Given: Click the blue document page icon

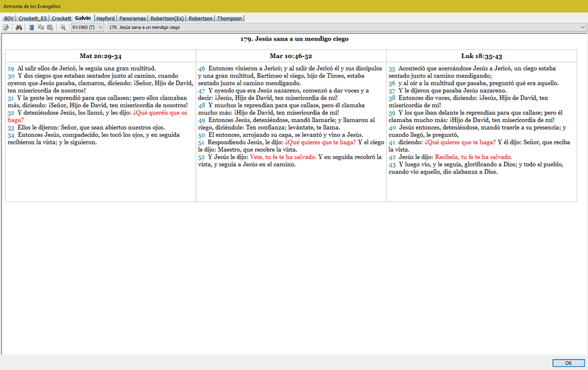Looking at the screenshot, I should [32, 27].
